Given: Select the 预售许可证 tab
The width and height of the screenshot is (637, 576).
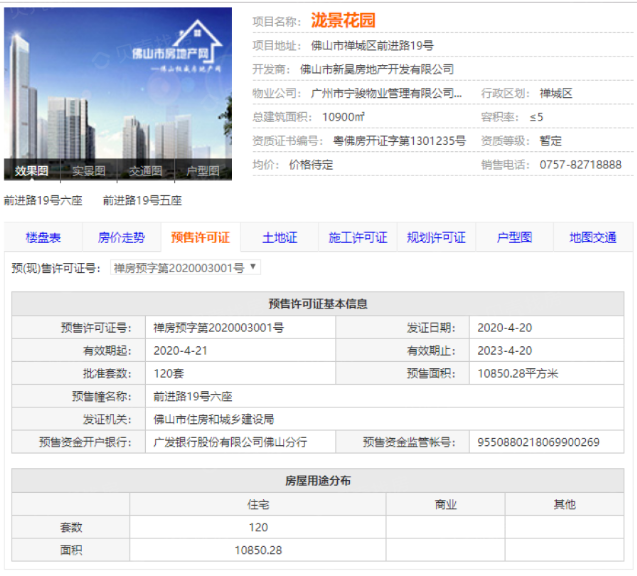Looking at the screenshot, I should pos(200,238).
